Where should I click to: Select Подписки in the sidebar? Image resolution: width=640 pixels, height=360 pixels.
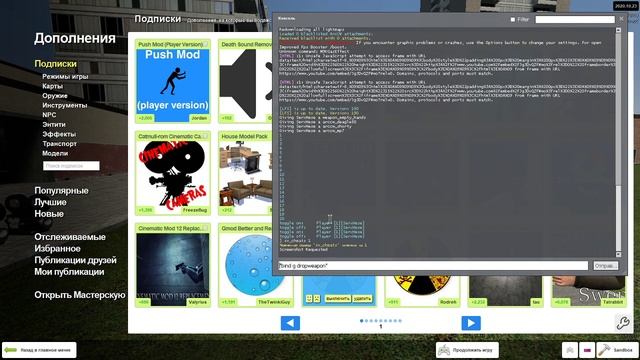(56, 64)
